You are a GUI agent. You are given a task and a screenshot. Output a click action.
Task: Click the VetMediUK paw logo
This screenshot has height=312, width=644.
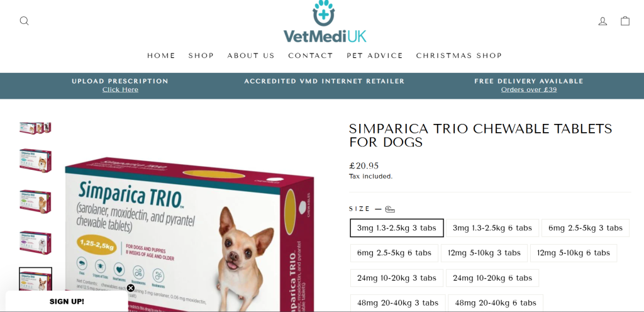point(325,22)
